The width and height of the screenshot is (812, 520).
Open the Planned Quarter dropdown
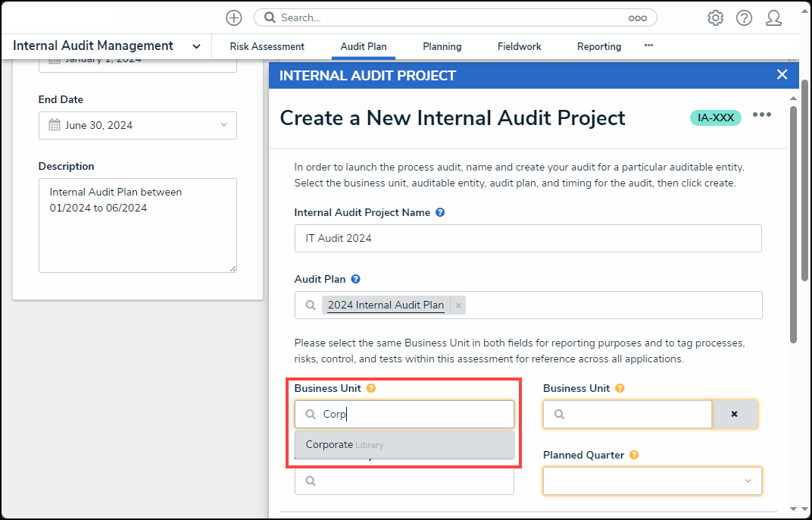pyautogui.click(x=651, y=481)
